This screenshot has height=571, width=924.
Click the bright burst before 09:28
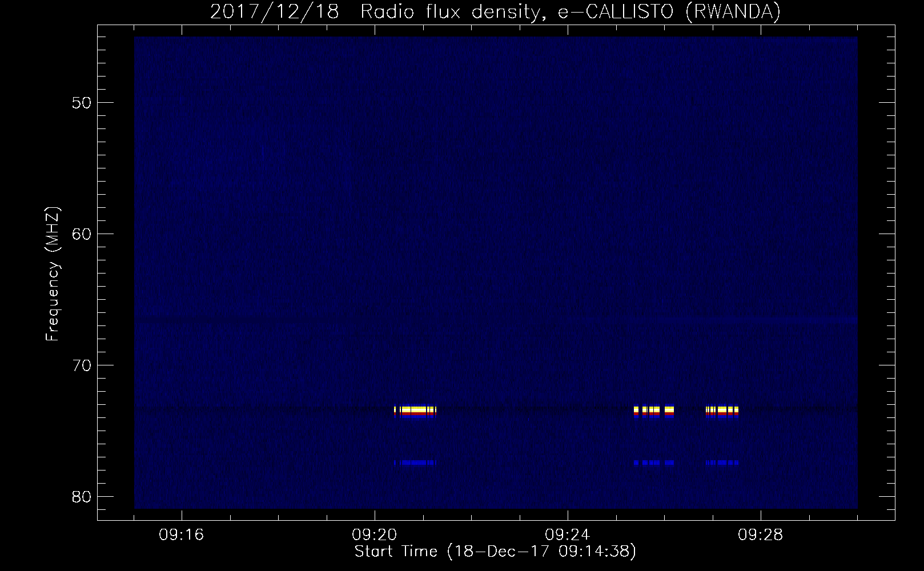tap(722, 412)
